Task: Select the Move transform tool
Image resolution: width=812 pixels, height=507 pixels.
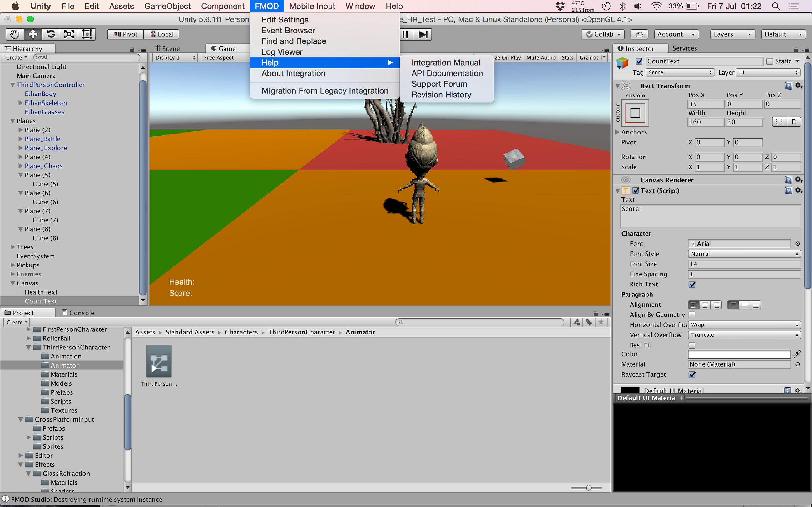Action: click(33, 34)
